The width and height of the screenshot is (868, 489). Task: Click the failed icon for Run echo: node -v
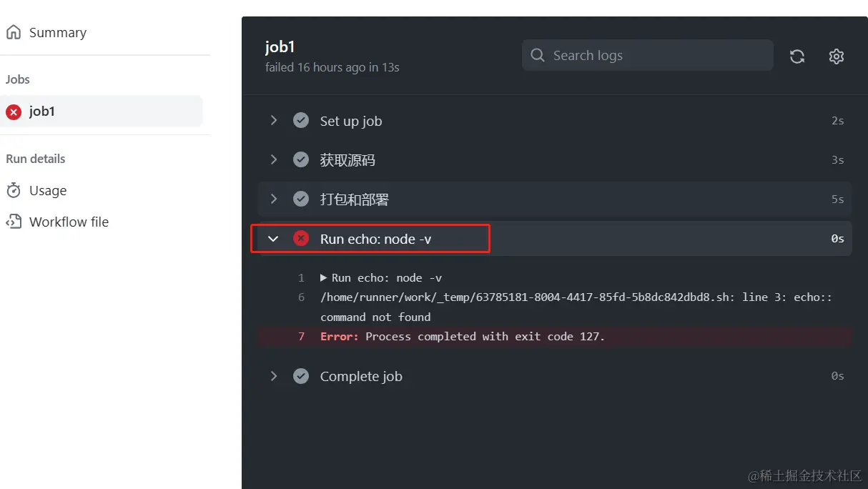pyautogui.click(x=301, y=238)
